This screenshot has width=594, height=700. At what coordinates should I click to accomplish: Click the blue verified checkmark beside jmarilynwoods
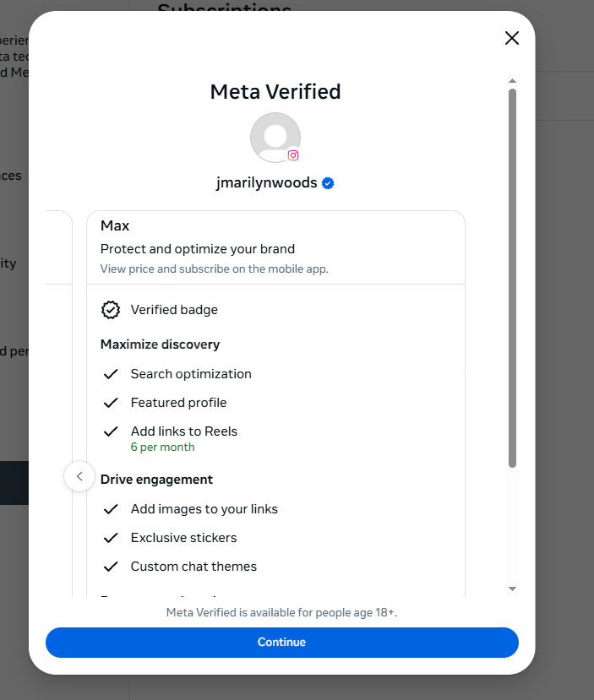pos(329,183)
